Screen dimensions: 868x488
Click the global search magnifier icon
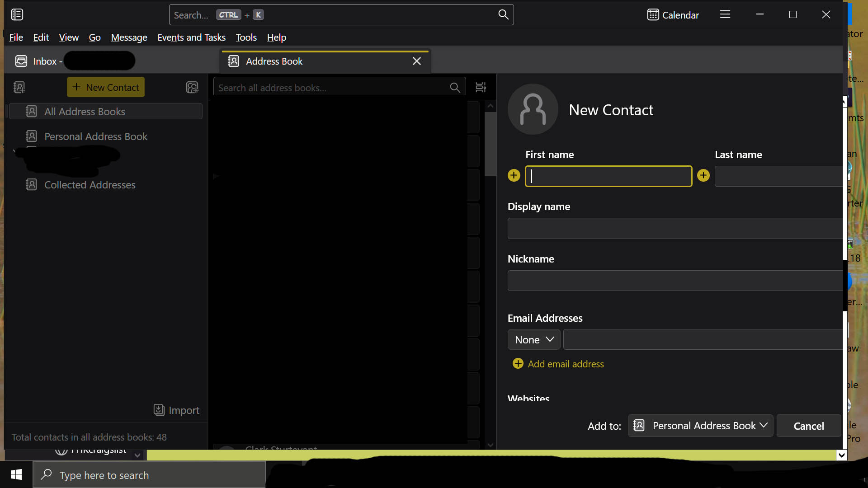[x=503, y=14]
